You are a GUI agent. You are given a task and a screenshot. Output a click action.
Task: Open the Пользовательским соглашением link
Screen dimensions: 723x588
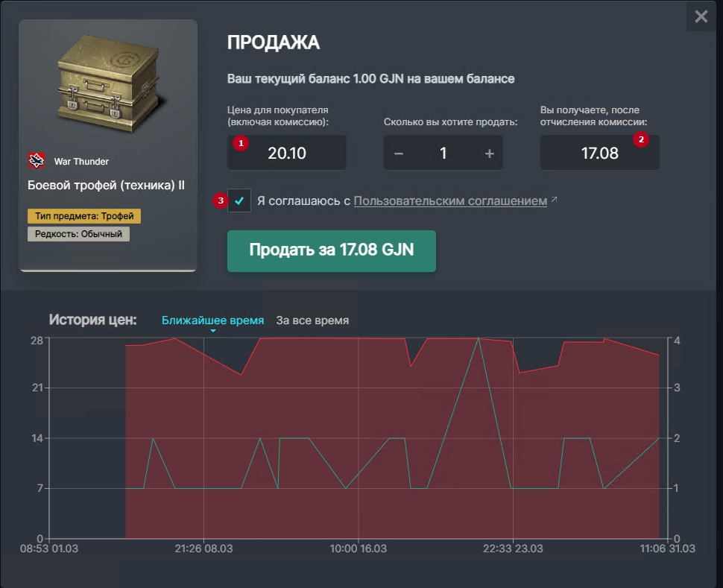[x=450, y=201]
